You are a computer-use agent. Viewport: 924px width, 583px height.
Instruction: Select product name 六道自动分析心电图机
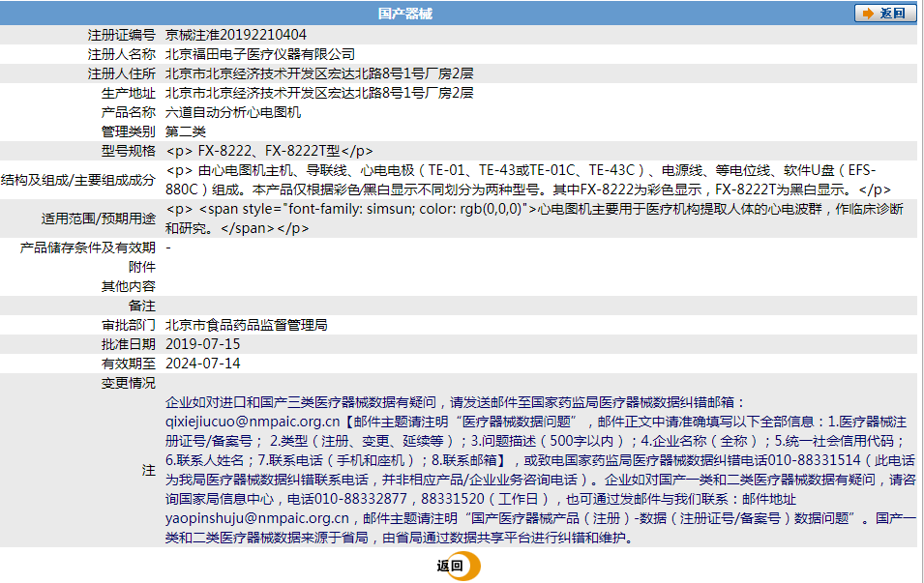[x=233, y=112]
